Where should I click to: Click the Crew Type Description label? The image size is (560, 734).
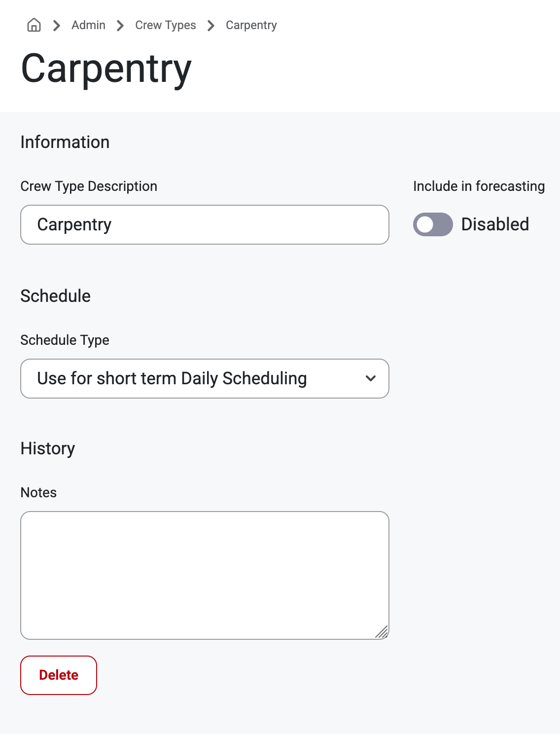point(89,186)
